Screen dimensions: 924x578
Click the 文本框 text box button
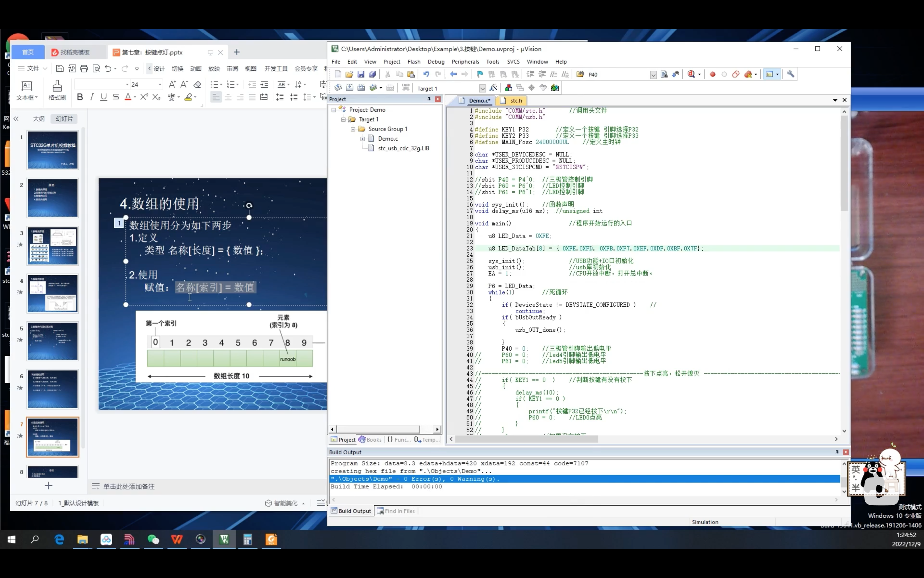(27, 90)
